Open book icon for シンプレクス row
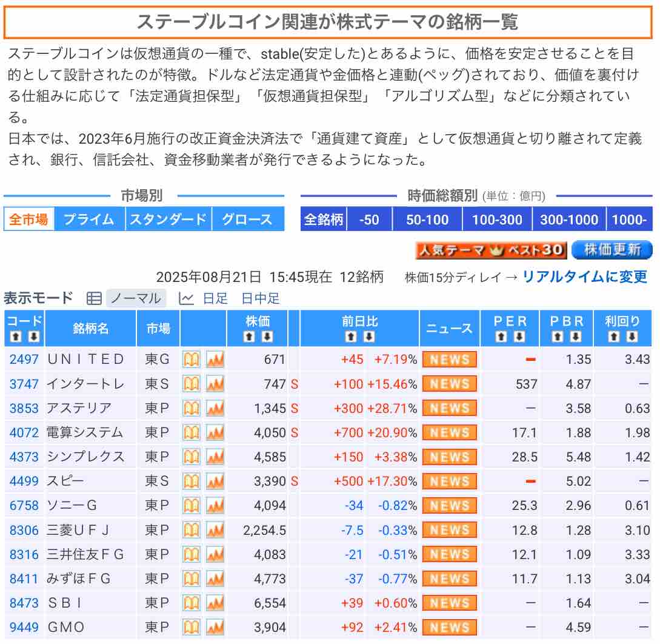The height and width of the screenshot is (644, 660). click(x=191, y=457)
